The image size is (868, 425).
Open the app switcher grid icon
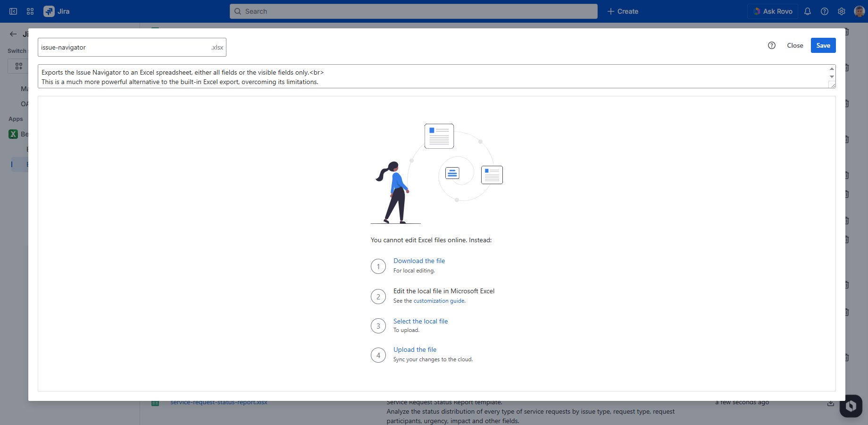coord(30,11)
